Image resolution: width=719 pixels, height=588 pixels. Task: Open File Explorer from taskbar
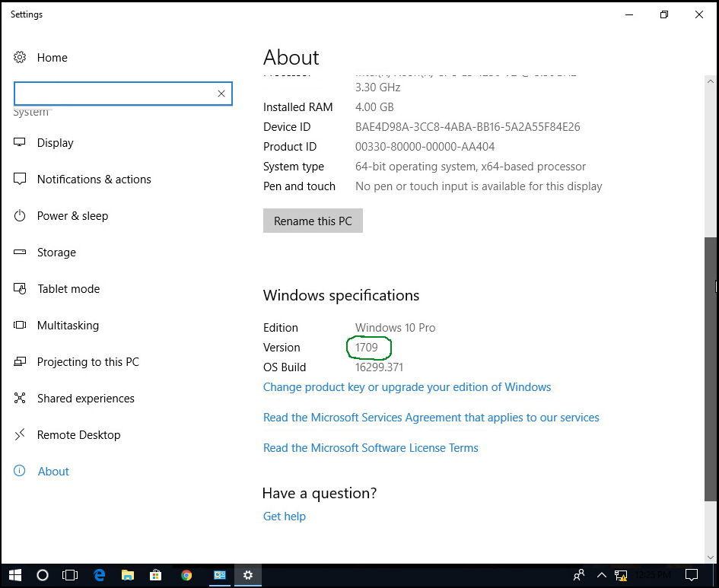[128, 575]
